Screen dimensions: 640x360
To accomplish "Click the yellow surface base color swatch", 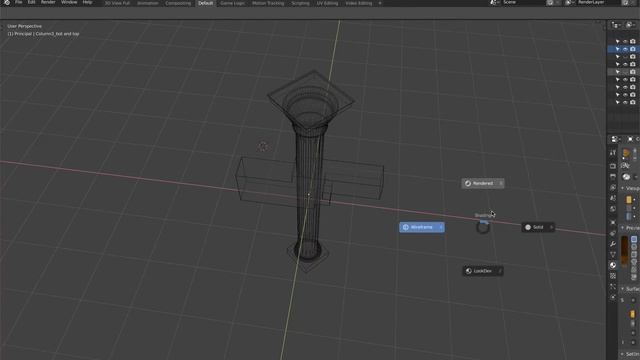I will [633, 314].
